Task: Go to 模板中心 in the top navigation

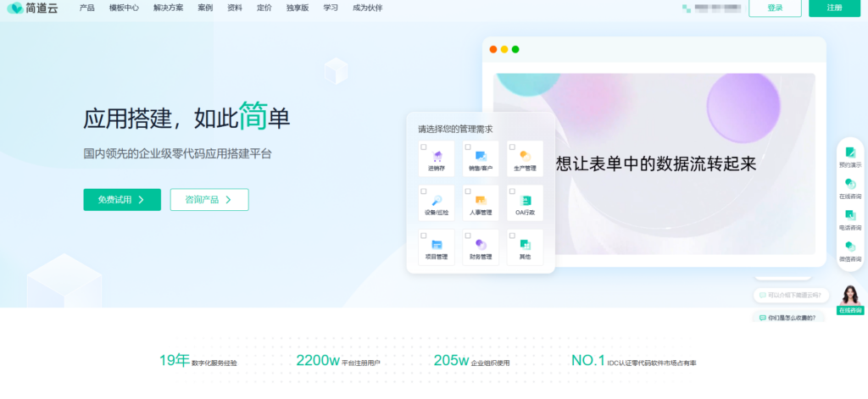Action: pyautogui.click(x=125, y=8)
